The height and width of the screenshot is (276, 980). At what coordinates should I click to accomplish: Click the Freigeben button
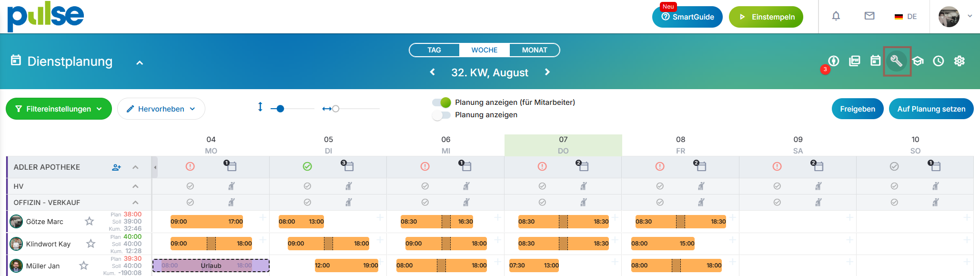(x=857, y=109)
